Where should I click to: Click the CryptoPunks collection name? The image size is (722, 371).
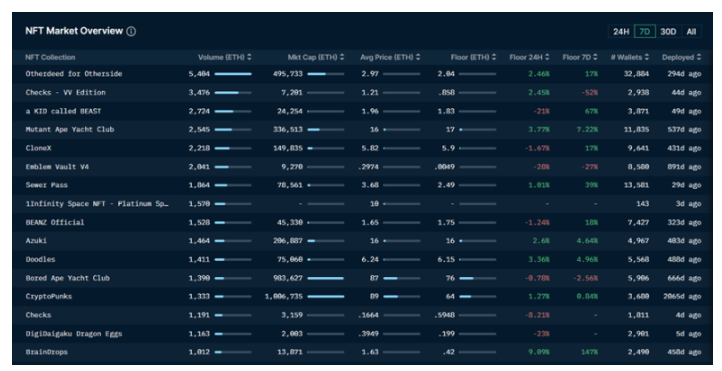[x=49, y=296]
